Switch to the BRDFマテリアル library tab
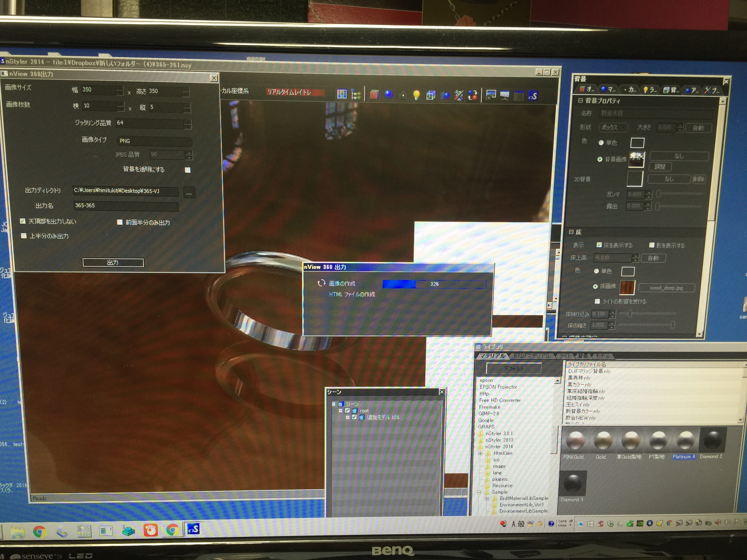Screen dimensions: 747x560 (x=532, y=356)
